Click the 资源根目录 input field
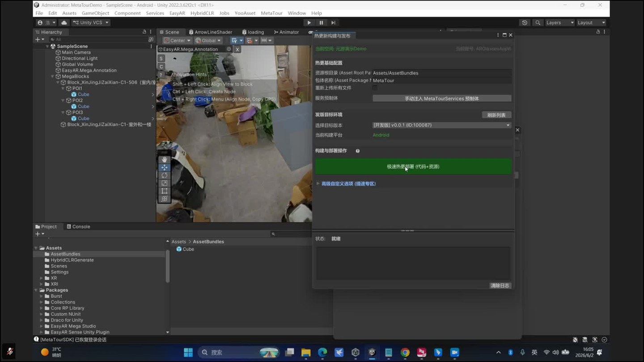Image resolution: width=644 pixels, height=362 pixels. pos(442,73)
